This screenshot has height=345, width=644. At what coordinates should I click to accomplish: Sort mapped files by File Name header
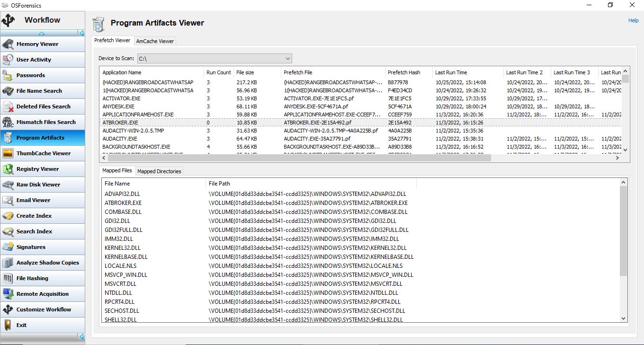[154, 184]
